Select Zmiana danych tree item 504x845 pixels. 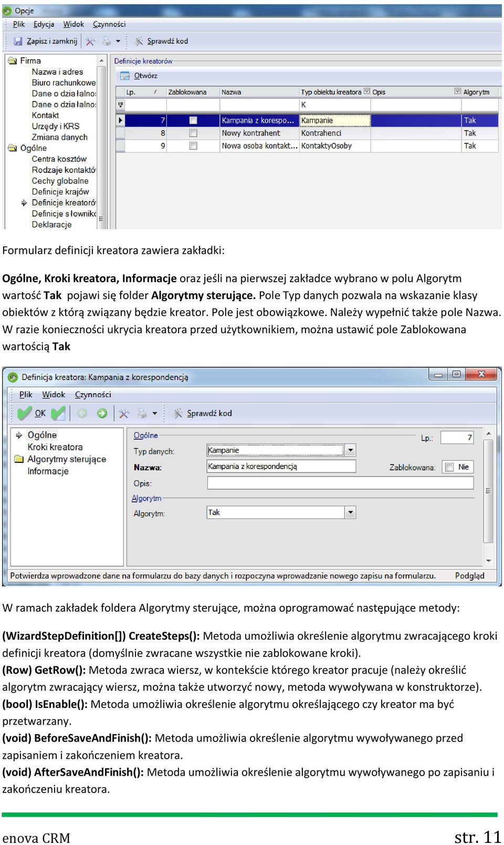(60, 137)
